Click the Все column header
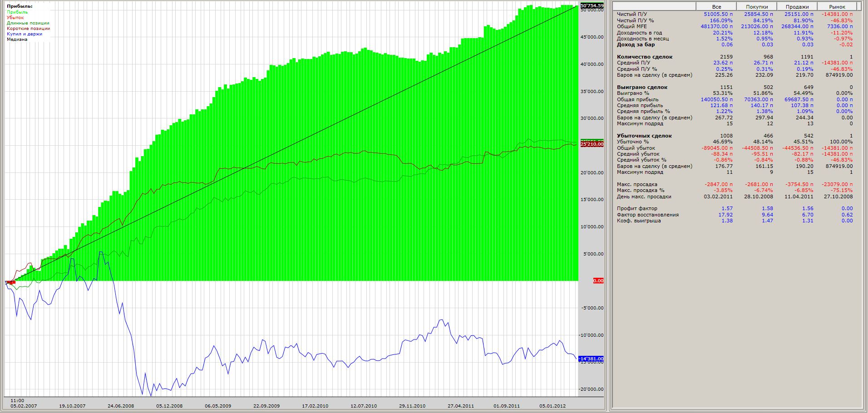Viewport: 868px width, 413px height. point(716,7)
